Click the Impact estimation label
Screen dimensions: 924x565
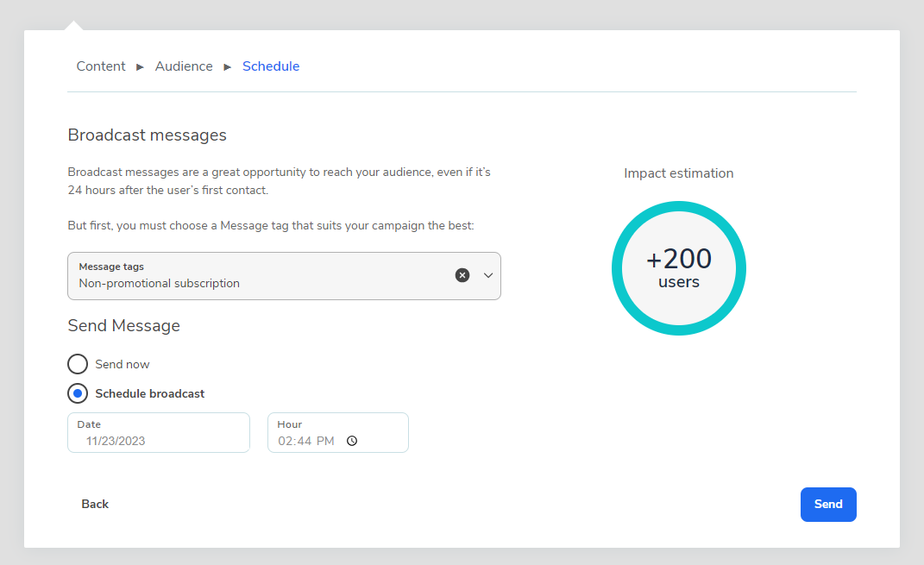click(x=679, y=173)
